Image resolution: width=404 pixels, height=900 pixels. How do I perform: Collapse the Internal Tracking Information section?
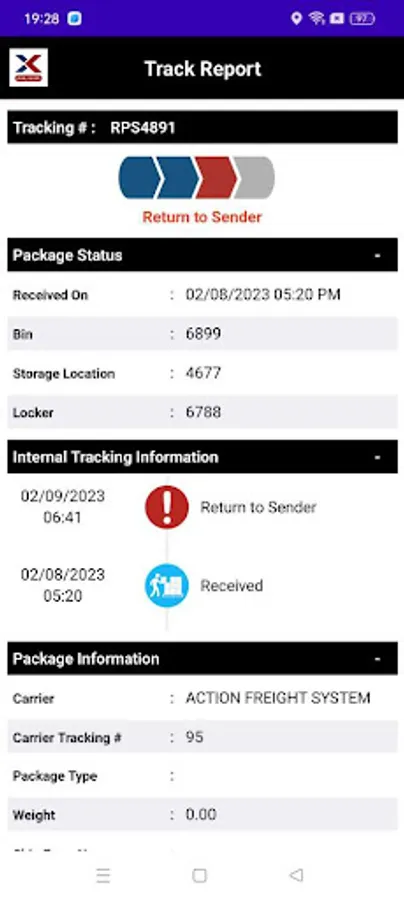pos(377,457)
